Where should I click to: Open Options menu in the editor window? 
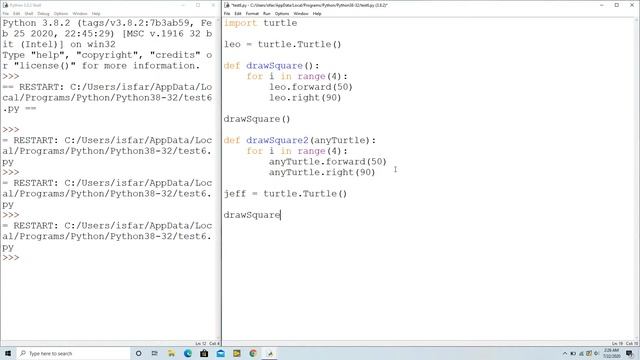click(282, 13)
